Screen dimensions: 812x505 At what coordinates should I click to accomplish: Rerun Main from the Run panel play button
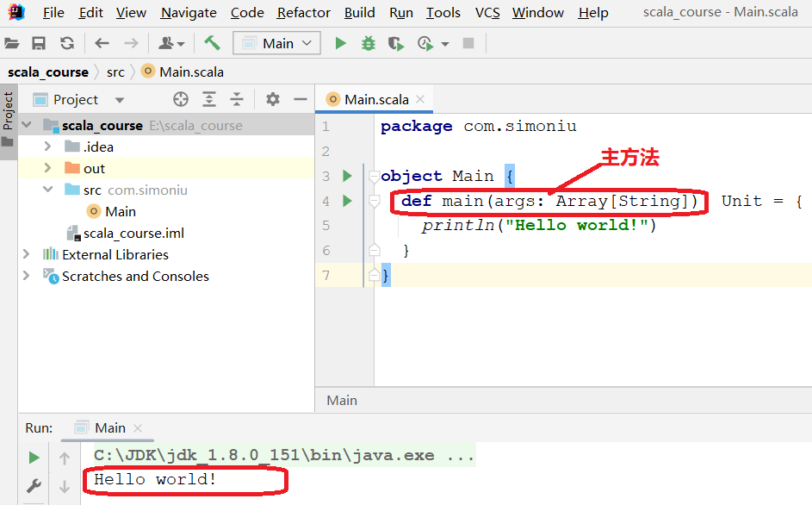pos(34,458)
